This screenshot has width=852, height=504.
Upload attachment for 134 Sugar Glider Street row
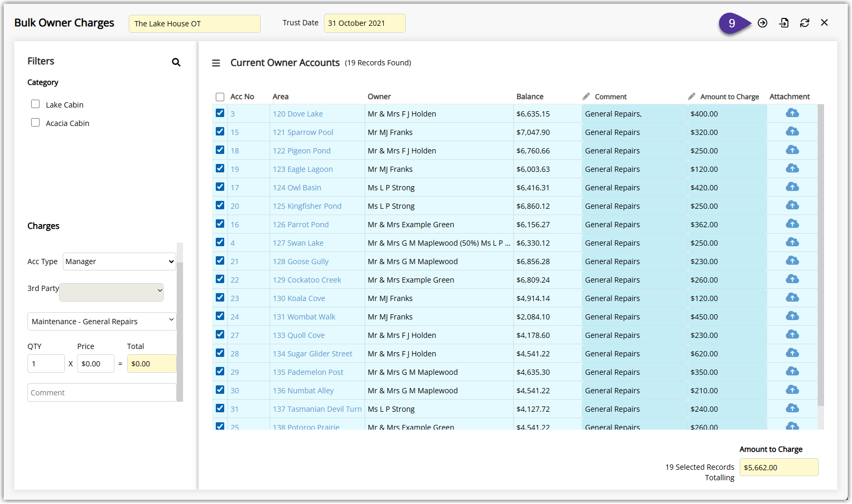coord(792,353)
